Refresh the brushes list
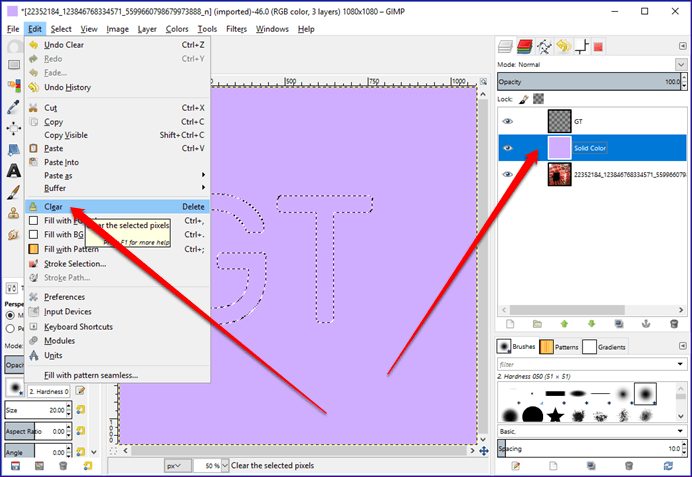 click(668, 466)
